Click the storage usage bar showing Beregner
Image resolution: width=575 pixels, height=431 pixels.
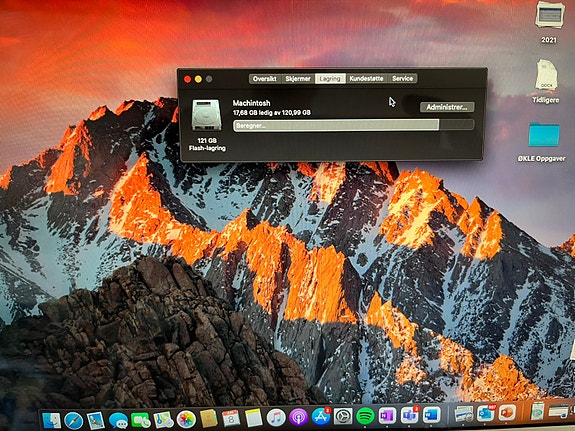(x=354, y=125)
